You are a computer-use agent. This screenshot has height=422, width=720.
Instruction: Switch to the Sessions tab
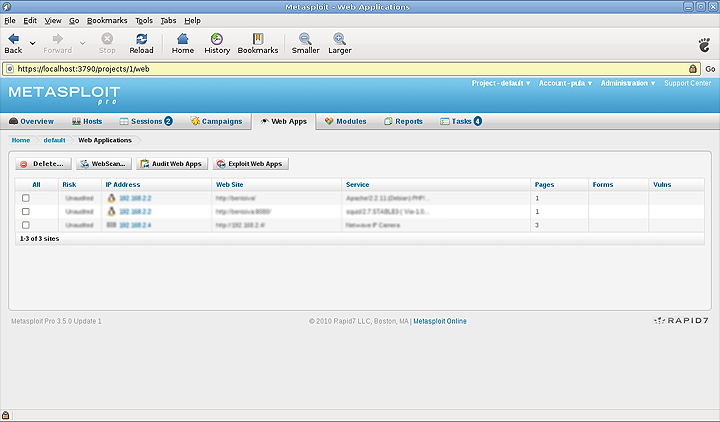[x=146, y=121]
